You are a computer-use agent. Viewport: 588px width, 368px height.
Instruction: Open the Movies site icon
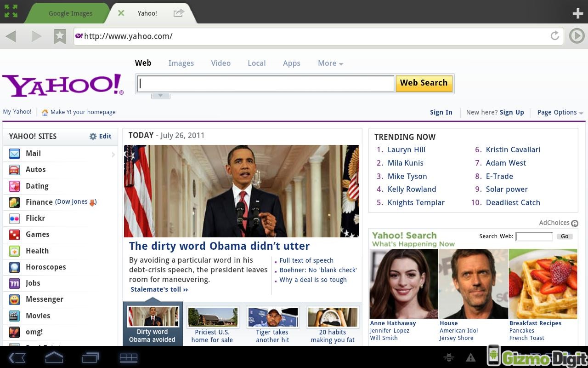tap(14, 316)
